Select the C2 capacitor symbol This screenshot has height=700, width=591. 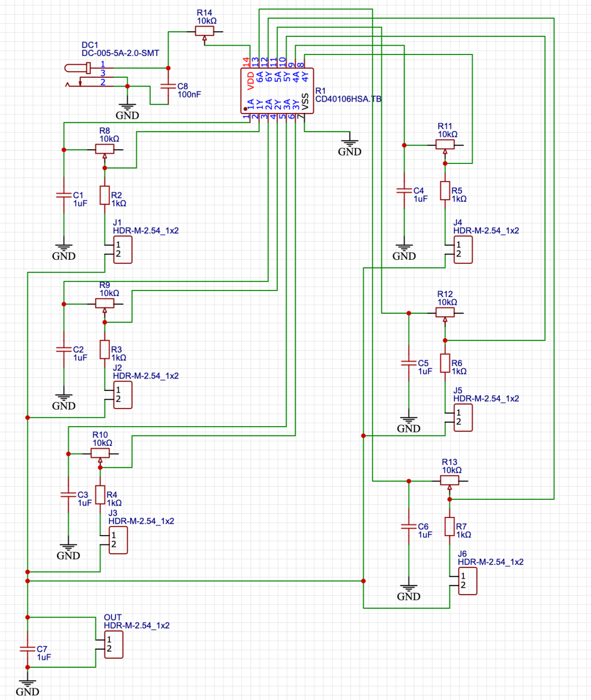click(x=64, y=349)
